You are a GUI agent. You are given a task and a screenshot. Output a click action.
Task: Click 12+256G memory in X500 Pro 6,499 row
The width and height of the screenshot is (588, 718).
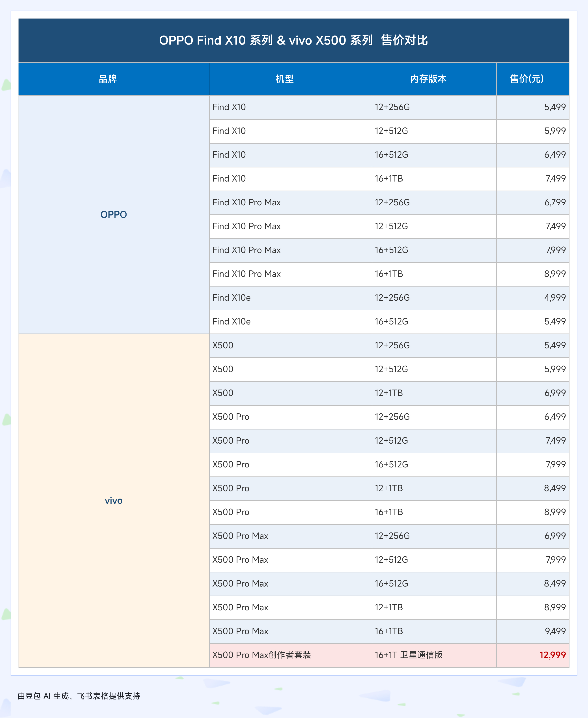pos(434,417)
